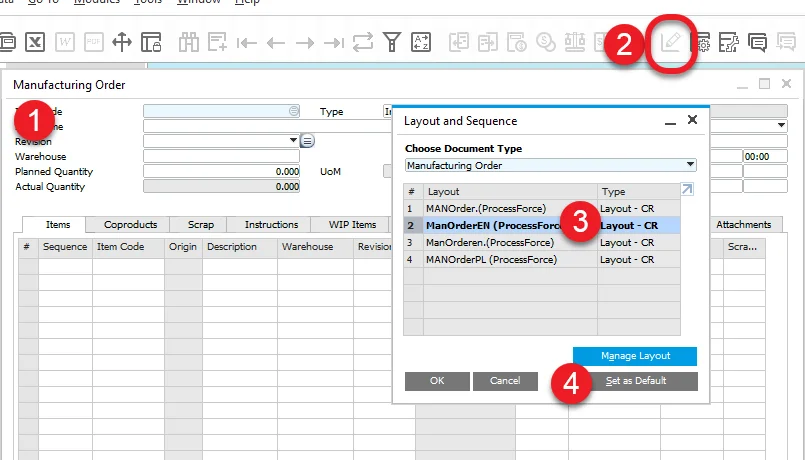Click the Excel export toolbar icon
Screen dimensions: 805x460
tap(35, 43)
